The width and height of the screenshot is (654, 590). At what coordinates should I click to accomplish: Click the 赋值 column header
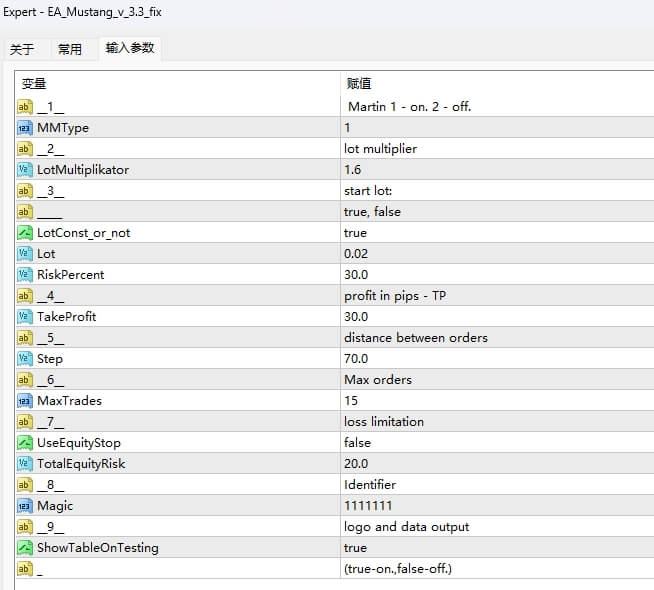click(359, 84)
